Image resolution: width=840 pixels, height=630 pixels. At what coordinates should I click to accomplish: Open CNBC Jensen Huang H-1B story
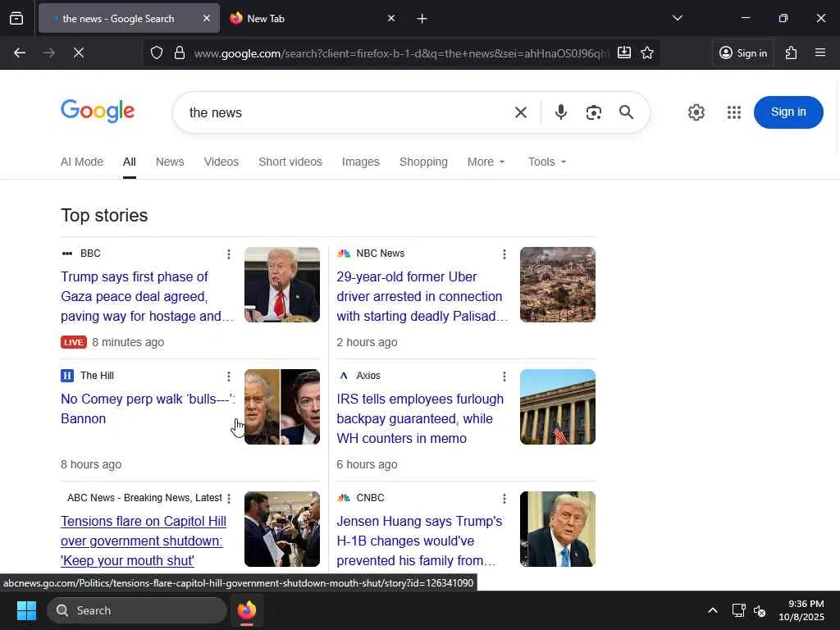click(x=419, y=541)
